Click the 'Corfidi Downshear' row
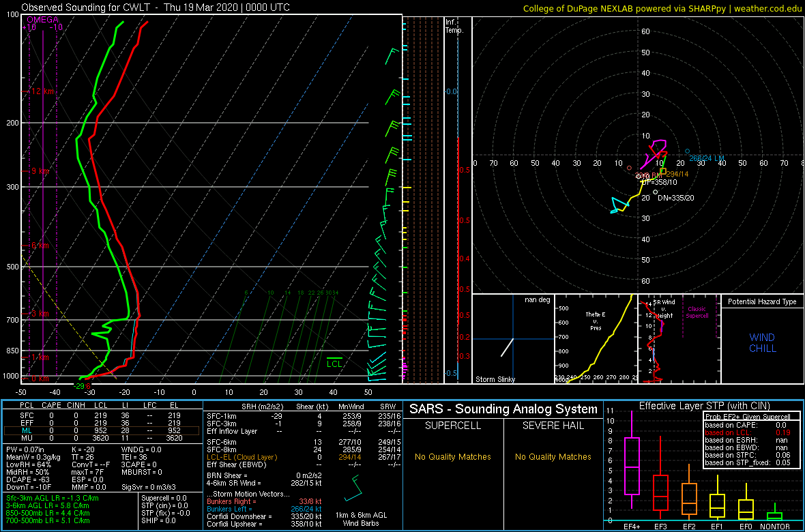The image size is (805, 532). tap(263, 516)
